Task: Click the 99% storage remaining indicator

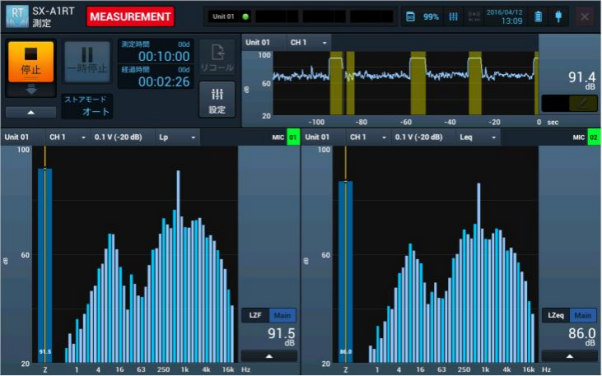Action: tap(431, 17)
